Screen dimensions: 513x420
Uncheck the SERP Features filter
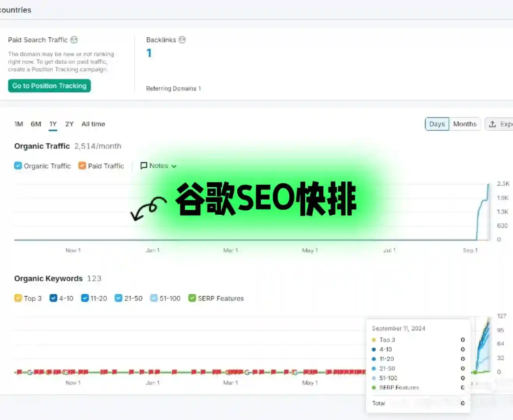pyautogui.click(x=192, y=298)
